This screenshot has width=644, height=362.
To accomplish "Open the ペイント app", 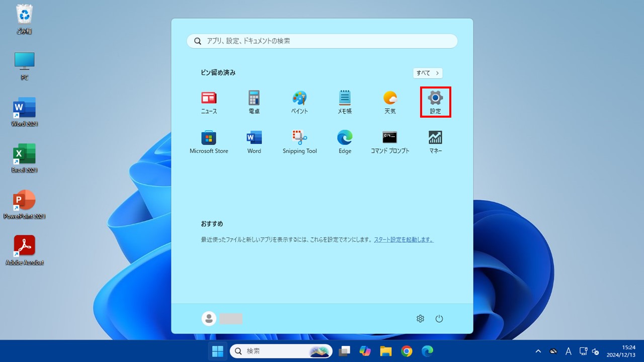I will pyautogui.click(x=299, y=103).
